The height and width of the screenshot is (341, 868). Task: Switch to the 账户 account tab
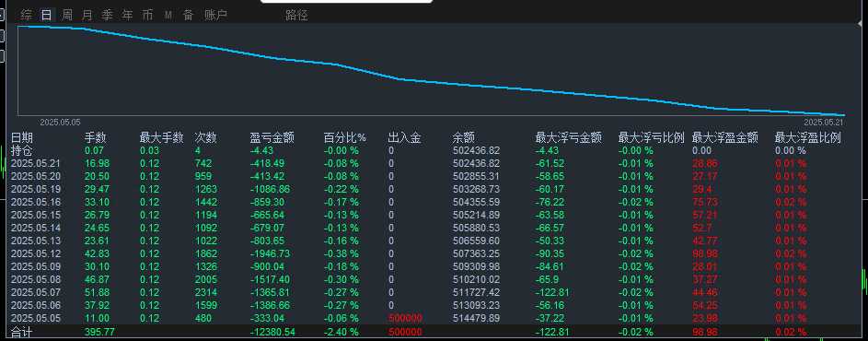(x=215, y=15)
